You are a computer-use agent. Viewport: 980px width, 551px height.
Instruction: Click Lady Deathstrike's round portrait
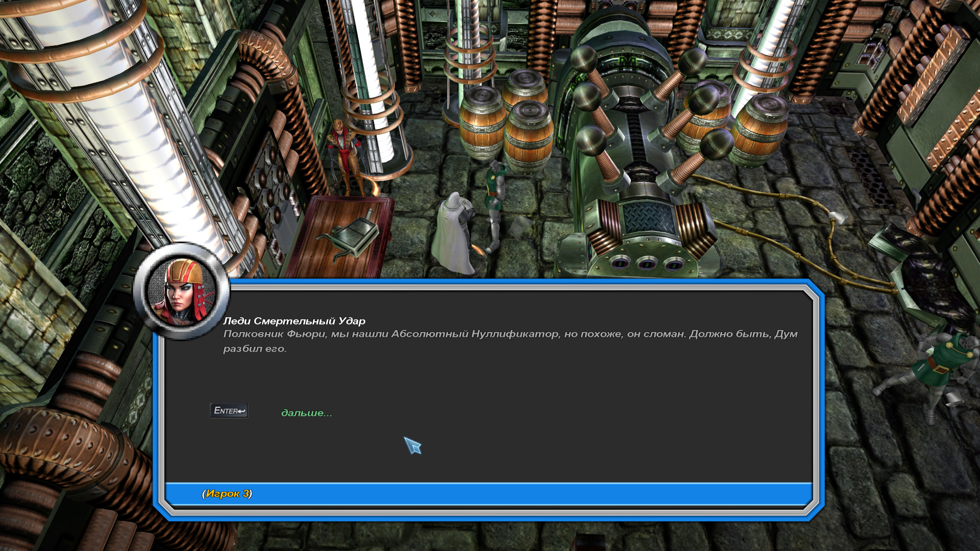pyautogui.click(x=181, y=291)
